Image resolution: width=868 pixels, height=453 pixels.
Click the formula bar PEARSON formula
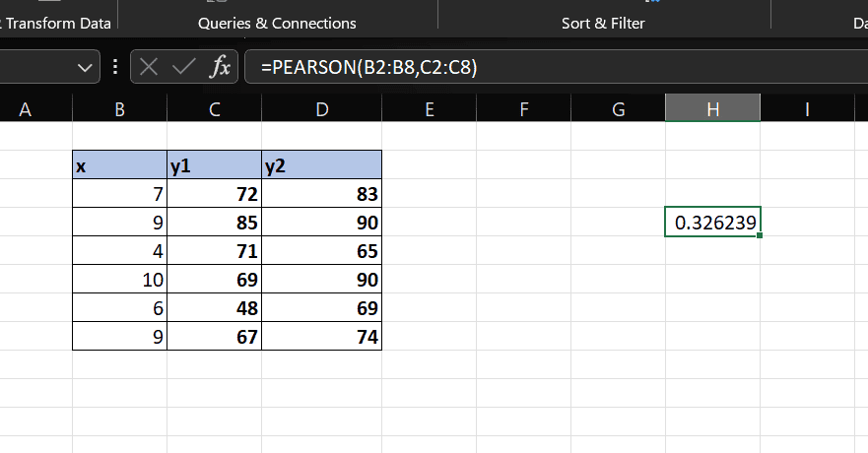(368, 68)
